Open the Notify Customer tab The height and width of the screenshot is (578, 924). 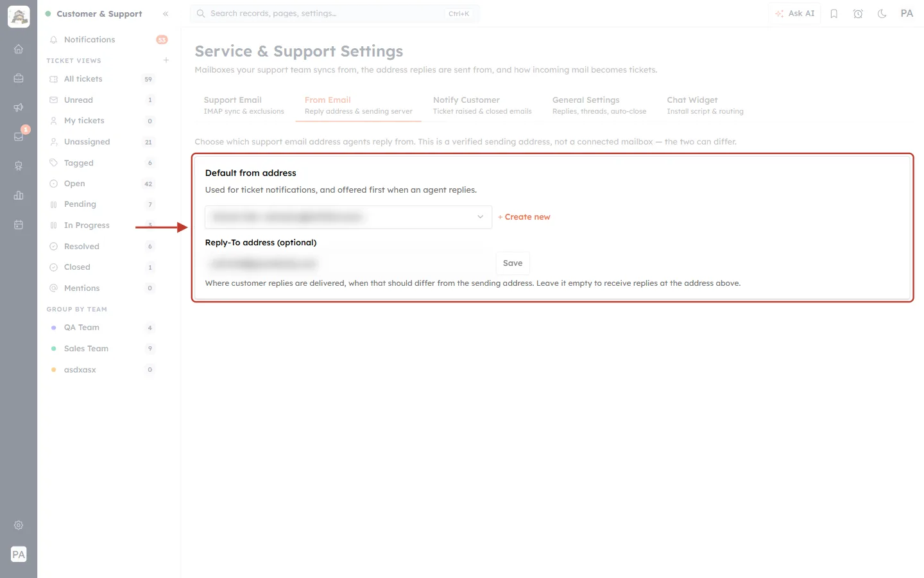pyautogui.click(x=483, y=105)
